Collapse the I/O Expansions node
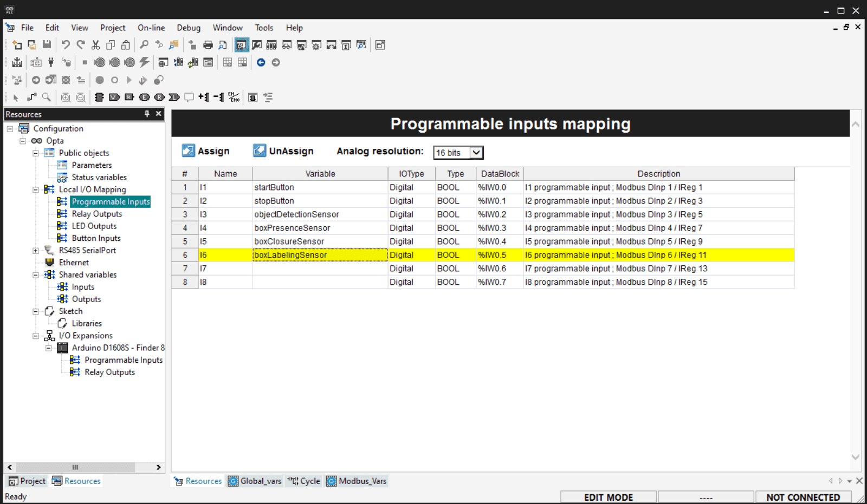The width and height of the screenshot is (867, 504). pyautogui.click(x=36, y=336)
